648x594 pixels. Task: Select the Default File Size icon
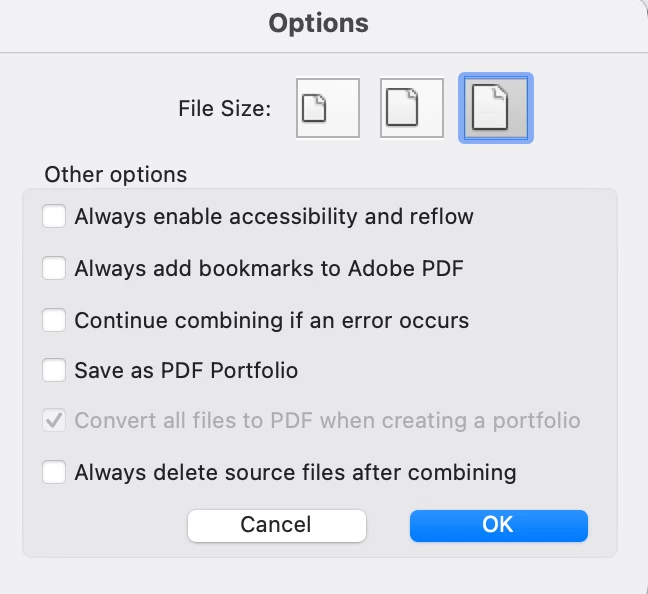(412, 108)
